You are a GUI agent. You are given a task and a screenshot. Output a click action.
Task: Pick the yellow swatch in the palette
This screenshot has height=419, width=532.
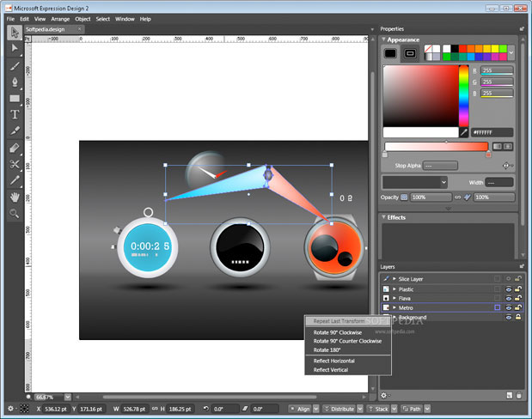click(x=494, y=48)
